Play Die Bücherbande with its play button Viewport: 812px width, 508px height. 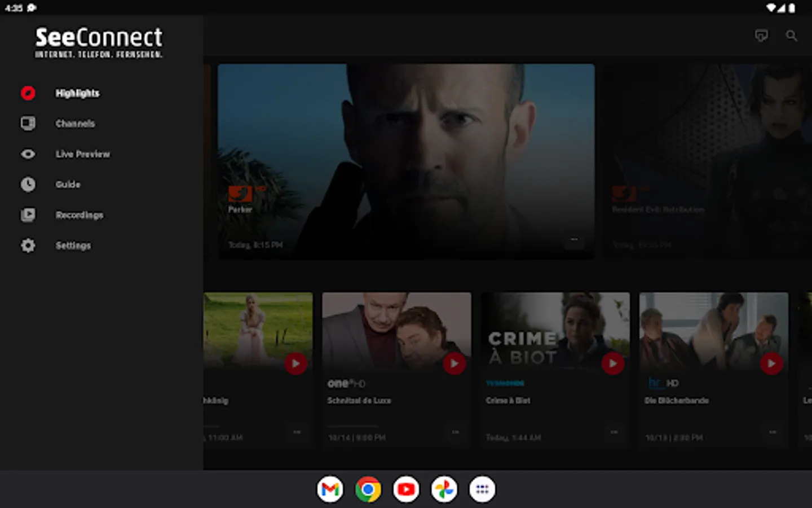[771, 364]
